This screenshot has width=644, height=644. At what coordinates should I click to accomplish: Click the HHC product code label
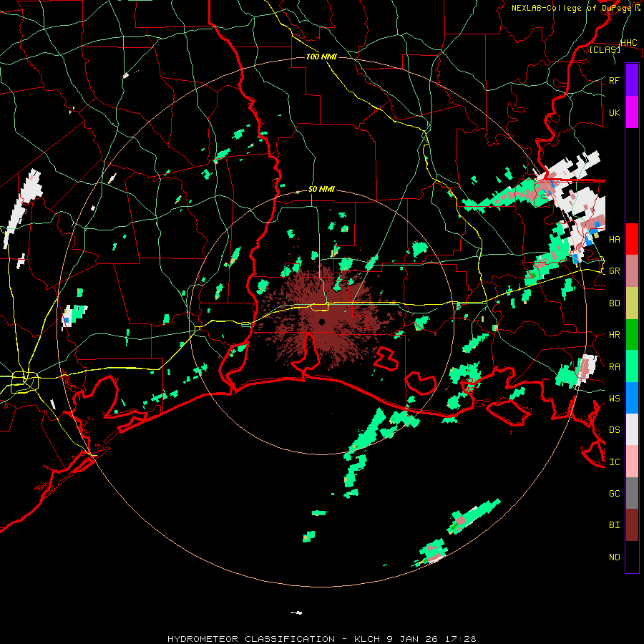(628, 43)
